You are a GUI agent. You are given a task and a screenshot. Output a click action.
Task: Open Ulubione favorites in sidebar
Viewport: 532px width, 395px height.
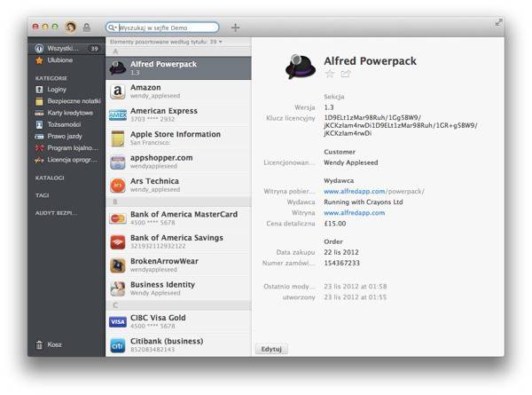click(66, 60)
